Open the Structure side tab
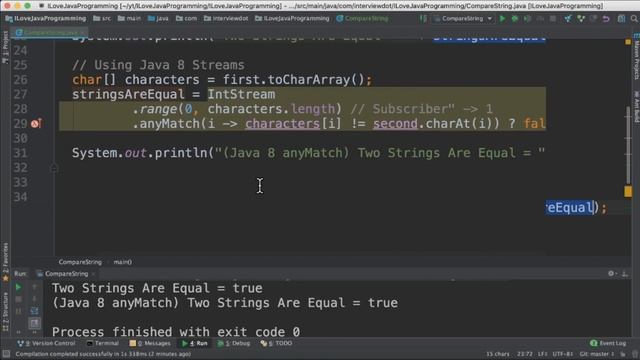Image resolution: width=640 pixels, height=360 pixels. click(5, 311)
